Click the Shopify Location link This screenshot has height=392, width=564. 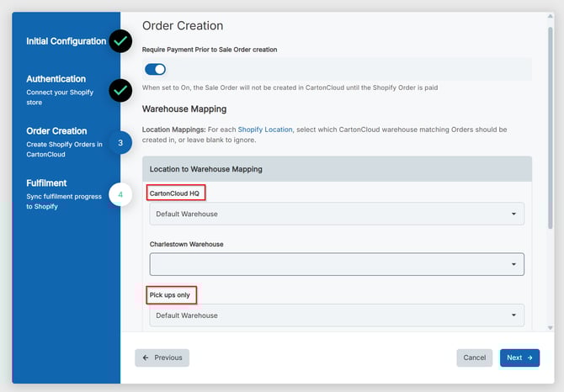[265, 130]
